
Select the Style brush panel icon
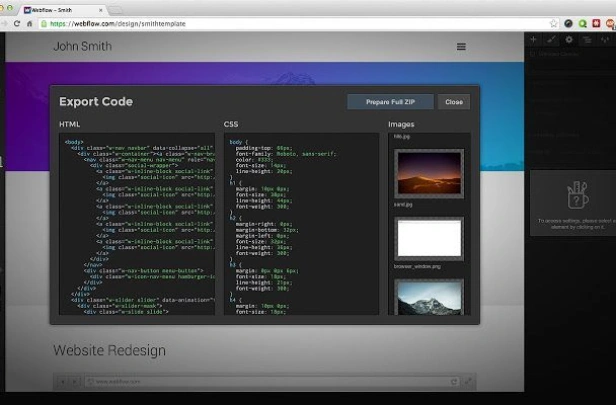click(x=551, y=39)
